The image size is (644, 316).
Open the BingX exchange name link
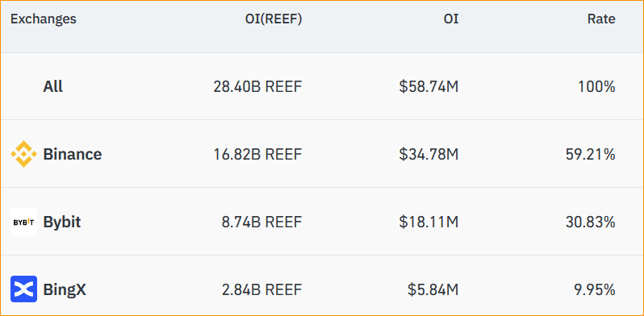coord(65,289)
